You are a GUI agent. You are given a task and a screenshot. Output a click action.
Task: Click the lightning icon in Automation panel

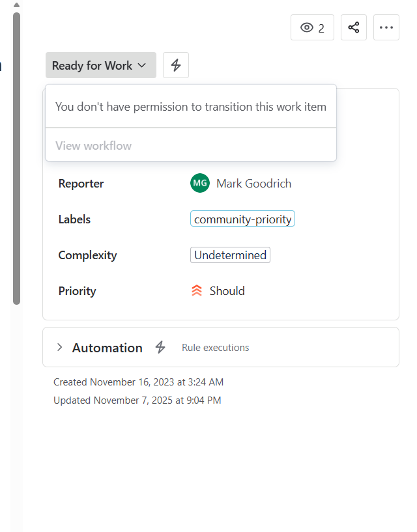pos(160,348)
